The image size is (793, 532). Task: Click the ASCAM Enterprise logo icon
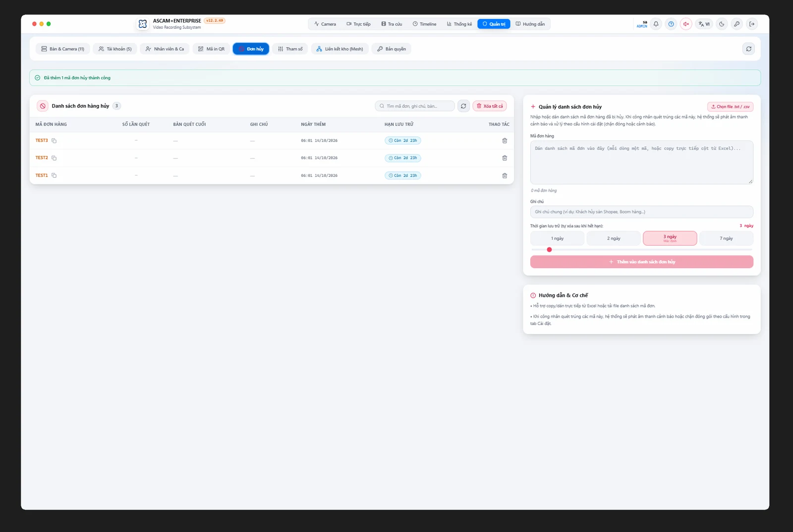click(143, 24)
